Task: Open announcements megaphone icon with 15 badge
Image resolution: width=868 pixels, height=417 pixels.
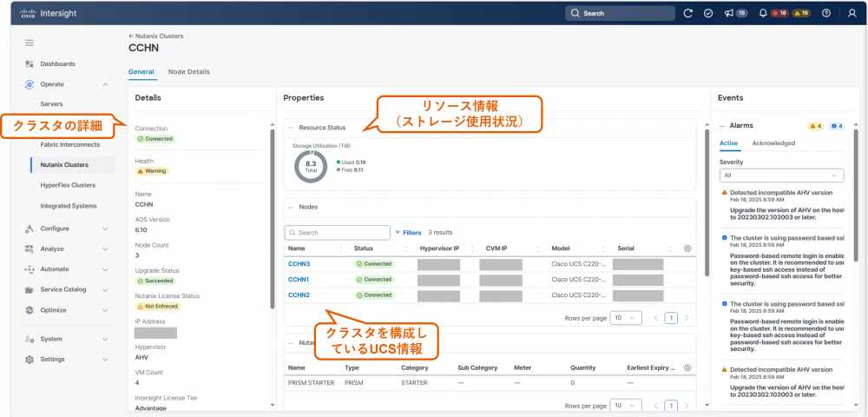Action: pyautogui.click(x=729, y=13)
